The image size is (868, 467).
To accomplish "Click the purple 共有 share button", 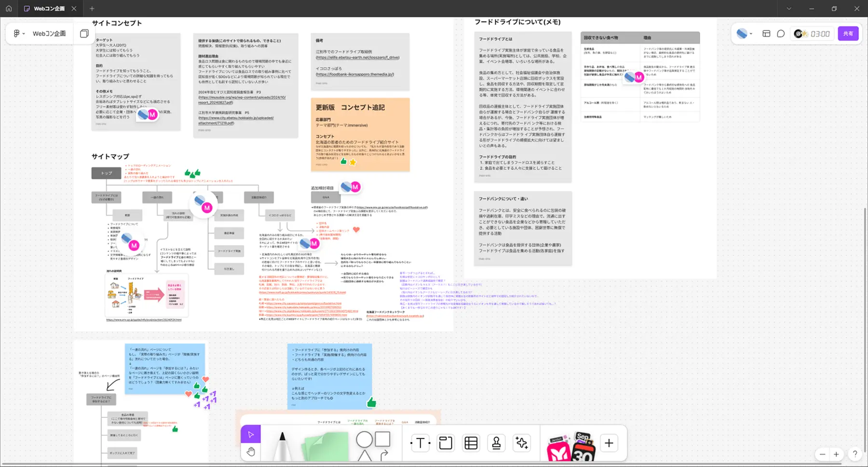I will click(848, 34).
